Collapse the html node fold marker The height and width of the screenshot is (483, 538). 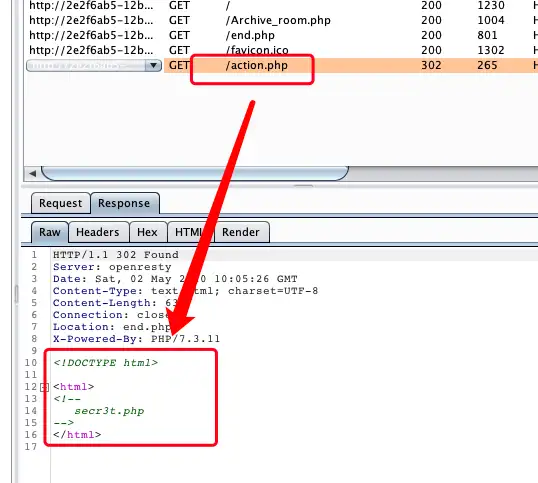(x=44, y=387)
